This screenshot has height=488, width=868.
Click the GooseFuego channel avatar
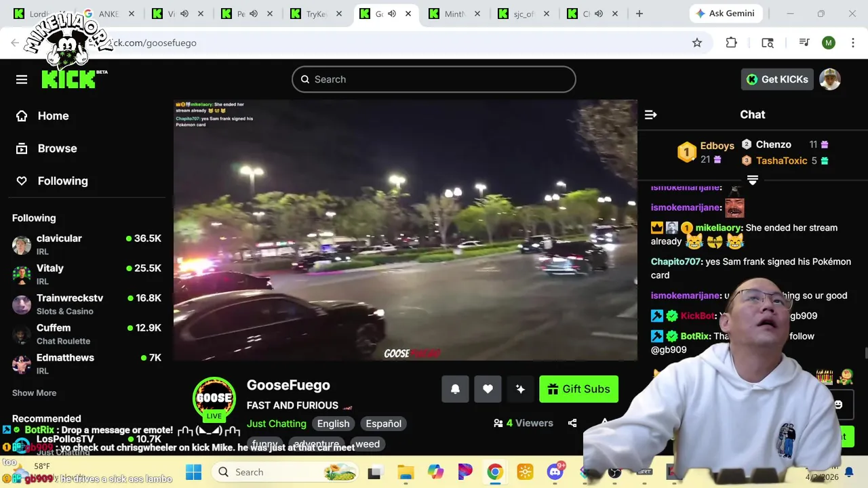pyautogui.click(x=214, y=399)
